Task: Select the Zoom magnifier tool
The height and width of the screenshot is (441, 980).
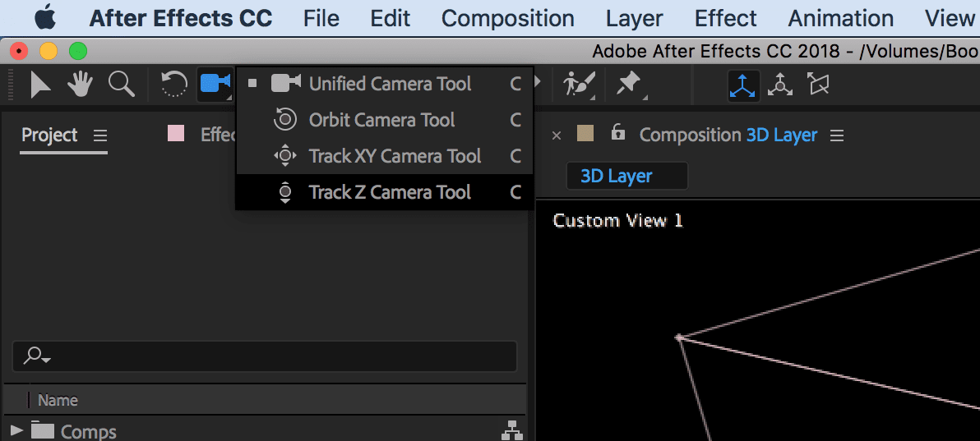Action: pyautogui.click(x=121, y=84)
